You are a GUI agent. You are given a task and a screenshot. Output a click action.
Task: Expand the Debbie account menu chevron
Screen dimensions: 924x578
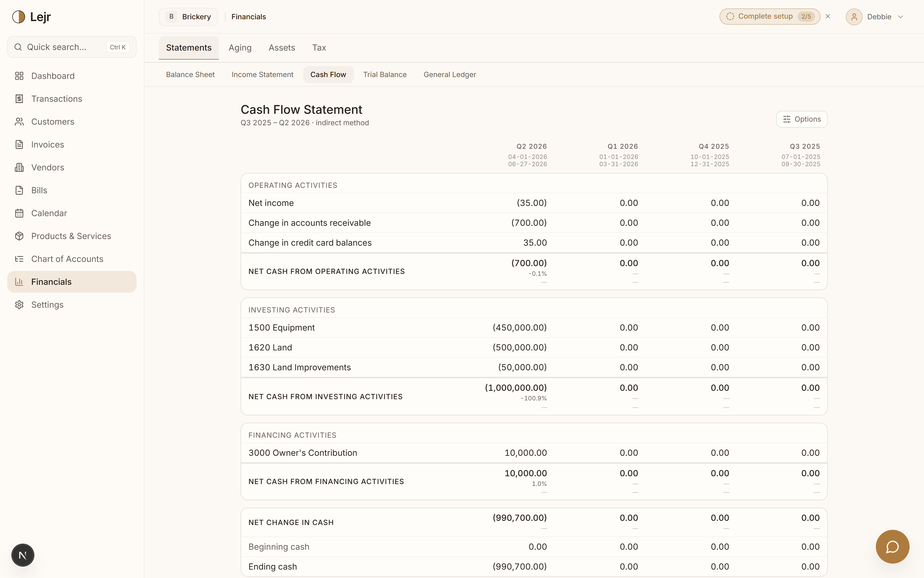tap(901, 17)
